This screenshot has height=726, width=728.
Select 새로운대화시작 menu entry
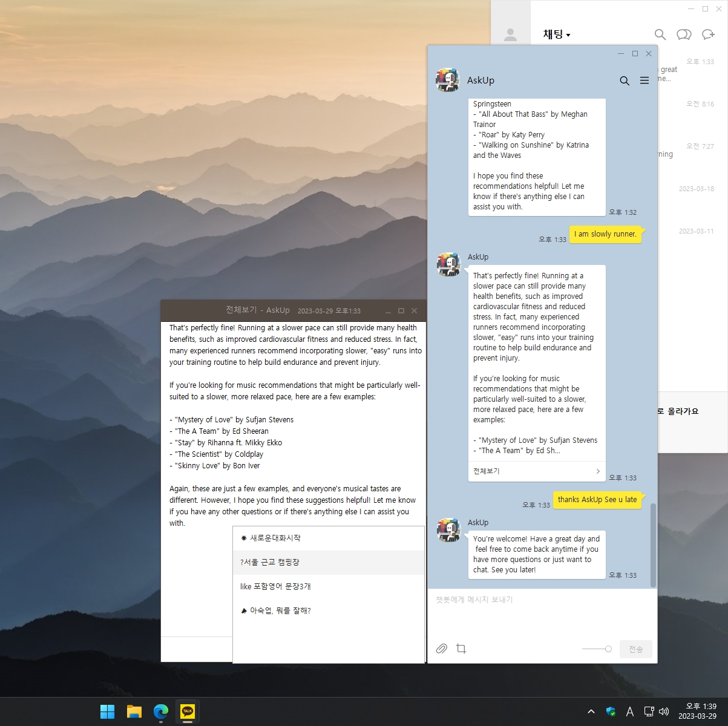[x=329, y=538]
